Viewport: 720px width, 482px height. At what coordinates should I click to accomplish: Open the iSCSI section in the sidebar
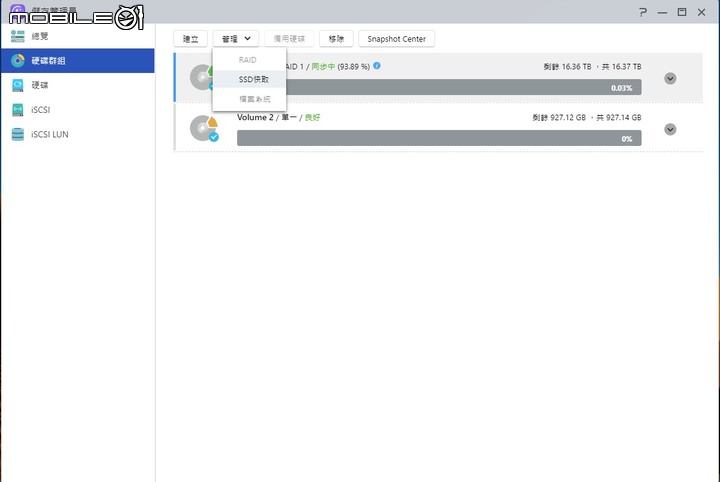(x=77, y=110)
